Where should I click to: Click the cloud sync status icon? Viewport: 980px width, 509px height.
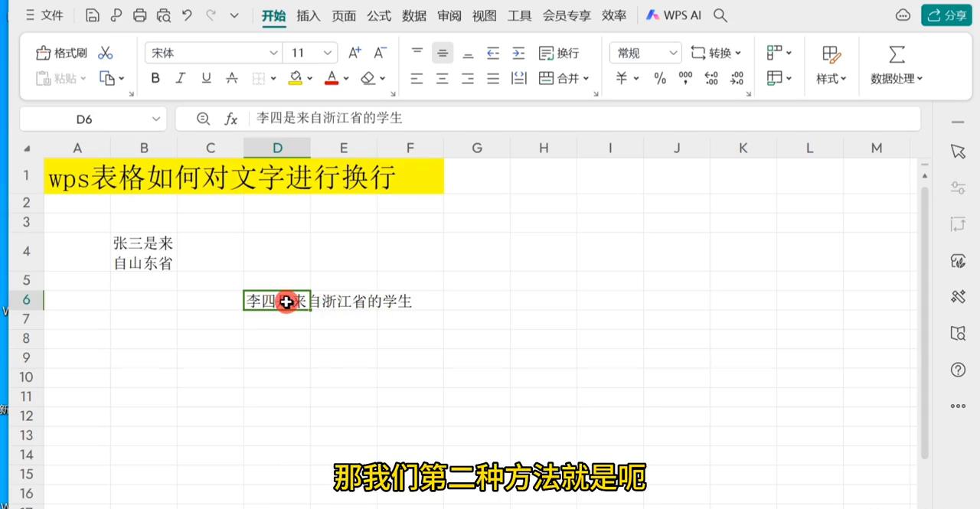(x=903, y=15)
